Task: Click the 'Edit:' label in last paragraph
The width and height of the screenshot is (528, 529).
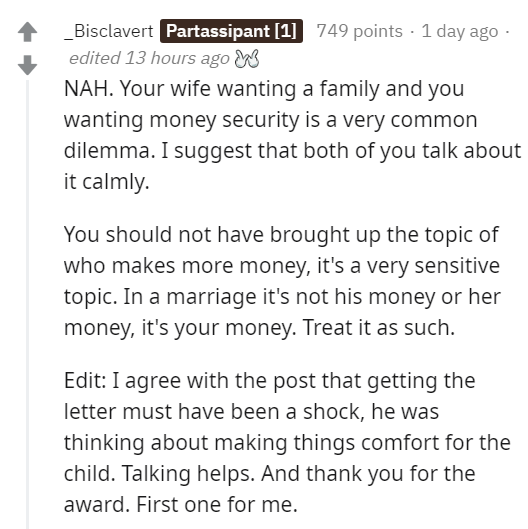Action: click(85, 381)
